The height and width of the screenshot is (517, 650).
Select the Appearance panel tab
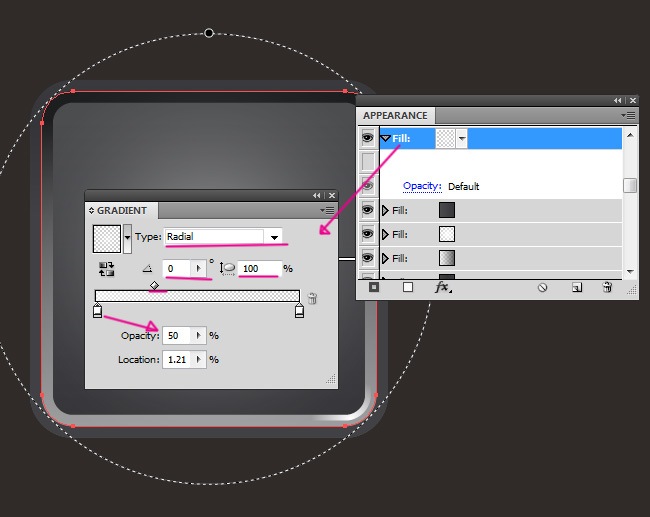pos(395,116)
